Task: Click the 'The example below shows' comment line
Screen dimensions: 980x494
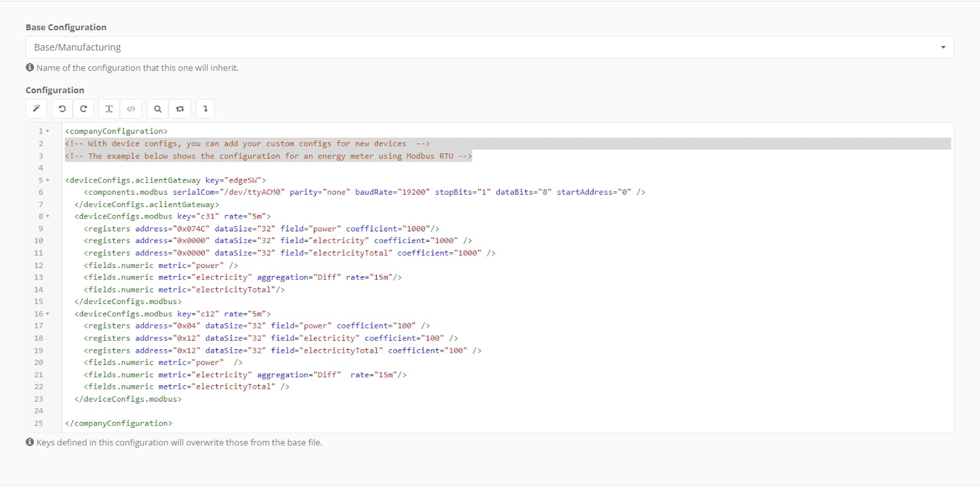Action: click(x=269, y=156)
